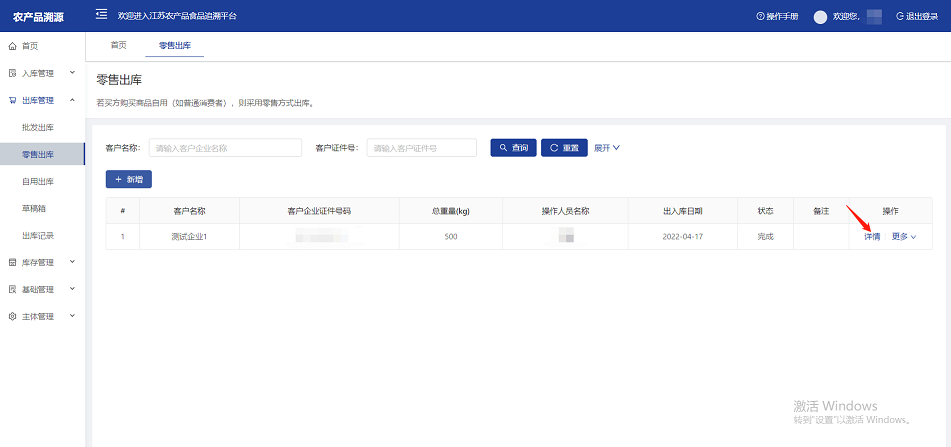Open 自用出库 in the sidebar
This screenshot has width=951, height=447.
(38, 181)
